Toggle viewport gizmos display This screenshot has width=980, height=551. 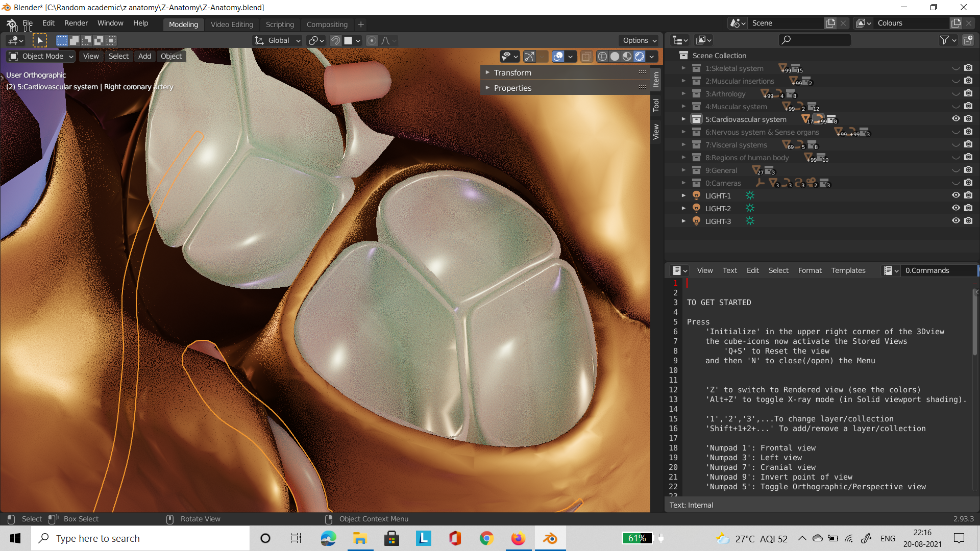[530, 57]
